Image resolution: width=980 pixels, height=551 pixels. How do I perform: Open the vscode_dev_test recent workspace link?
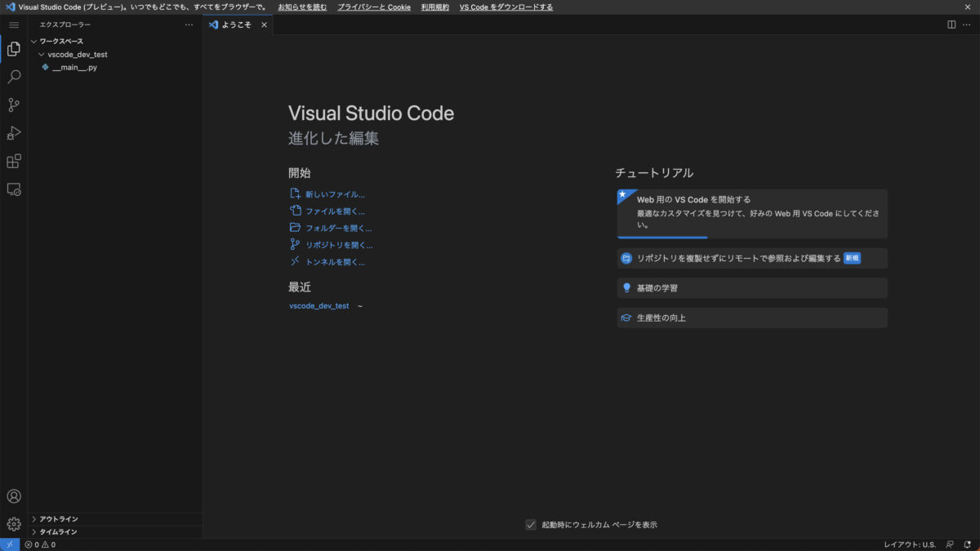318,305
